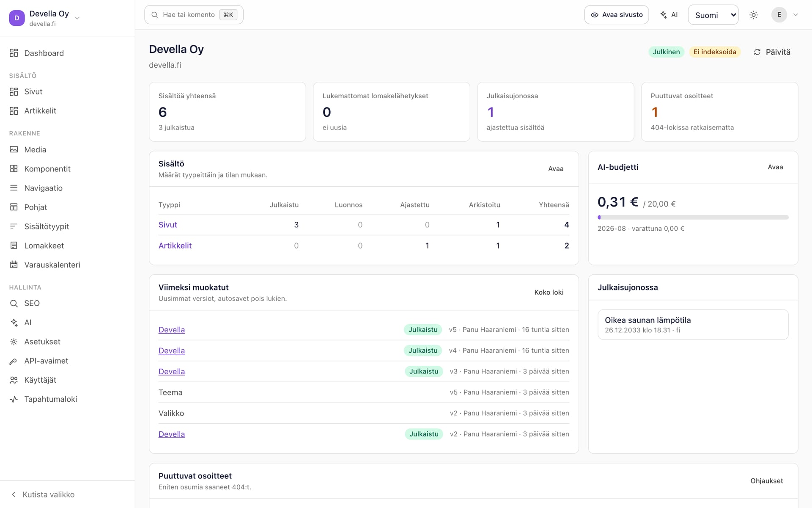Open Komponentit in the sidebar
The image size is (812, 508).
pyautogui.click(x=68, y=168)
